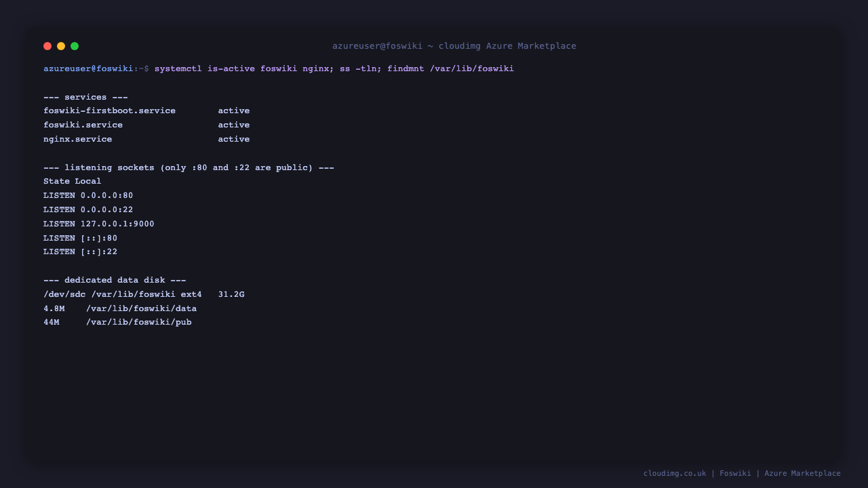The image size is (868, 488).
Task: Select the LISTEN 0.0.0.0:80 line
Action: (88, 196)
